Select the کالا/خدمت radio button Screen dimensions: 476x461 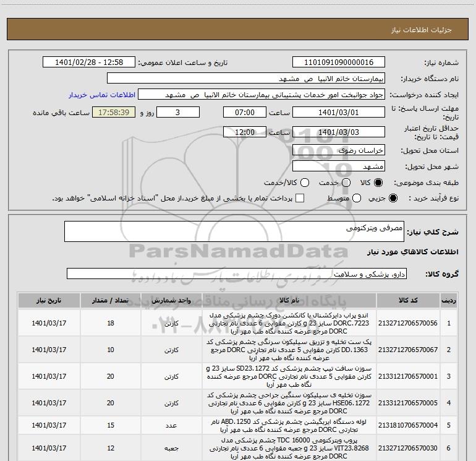pyautogui.click(x=305, y=183)
